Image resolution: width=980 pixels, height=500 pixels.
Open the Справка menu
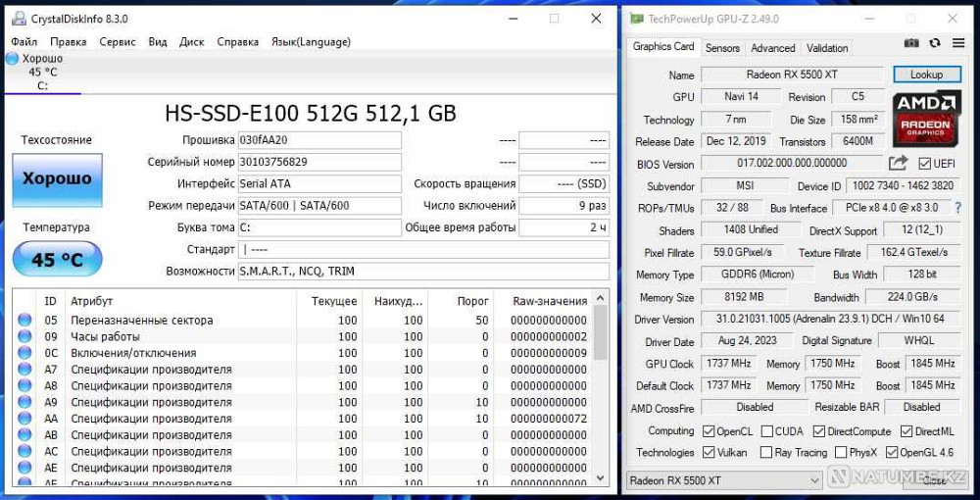pos(237,42)
